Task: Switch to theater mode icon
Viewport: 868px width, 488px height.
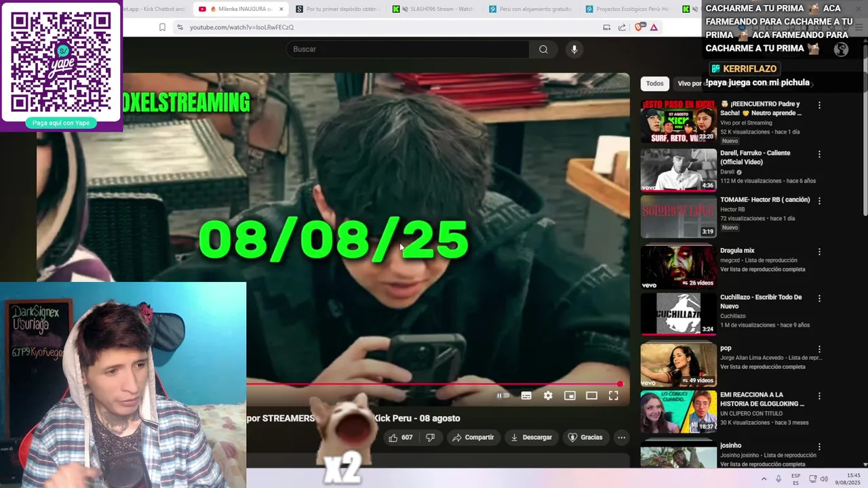Action: (x=591, y=396)
